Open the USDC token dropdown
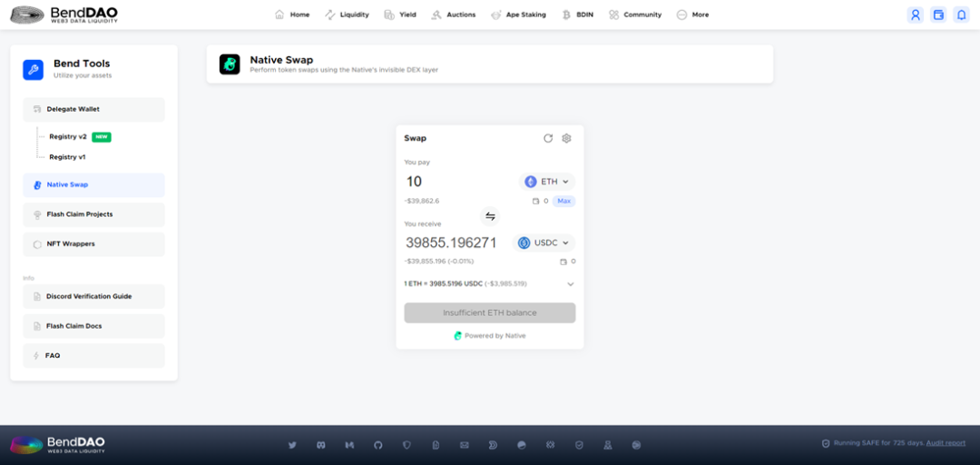The image size is (980, 465). 544,242
